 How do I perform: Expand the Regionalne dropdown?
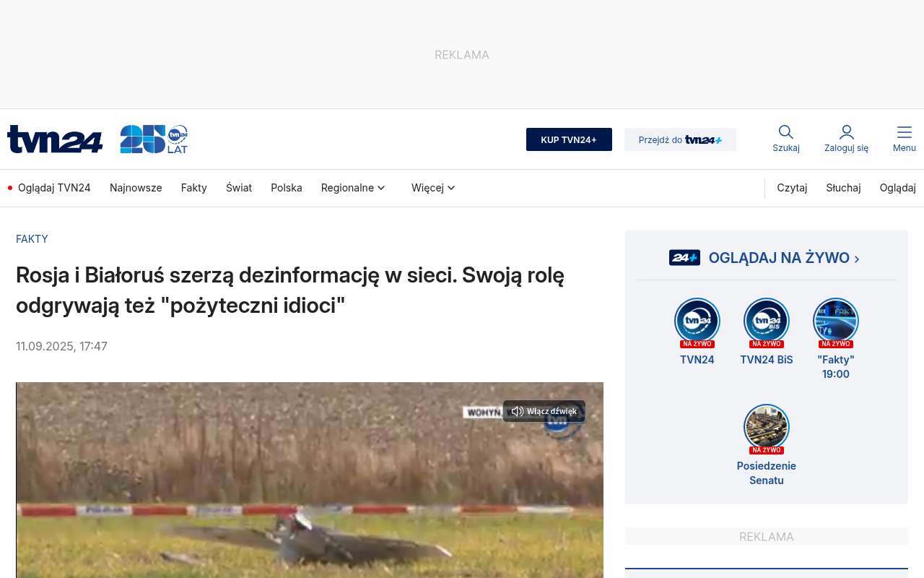point(353,188)
